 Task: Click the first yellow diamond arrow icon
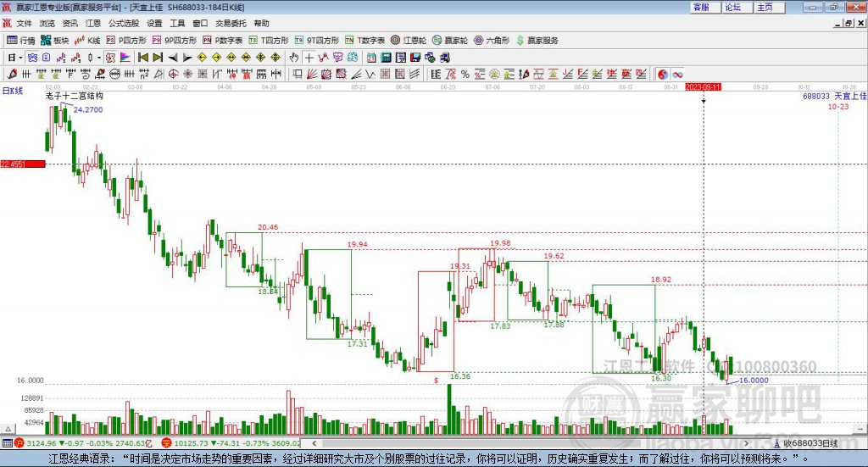point(202,58)
